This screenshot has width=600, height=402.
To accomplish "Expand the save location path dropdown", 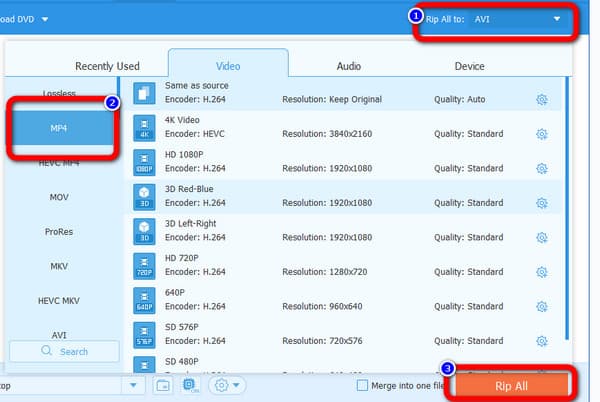I will (x=133, y=385).
